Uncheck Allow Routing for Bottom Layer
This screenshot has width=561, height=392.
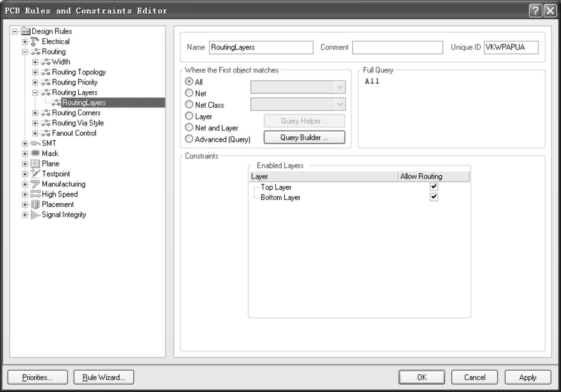coord(434,197)
